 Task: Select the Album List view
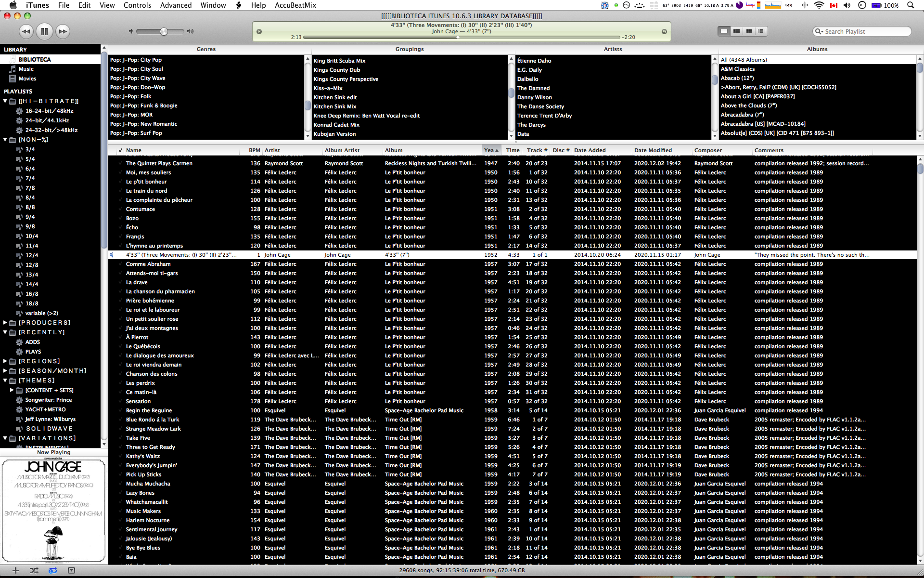pos(736,31)
